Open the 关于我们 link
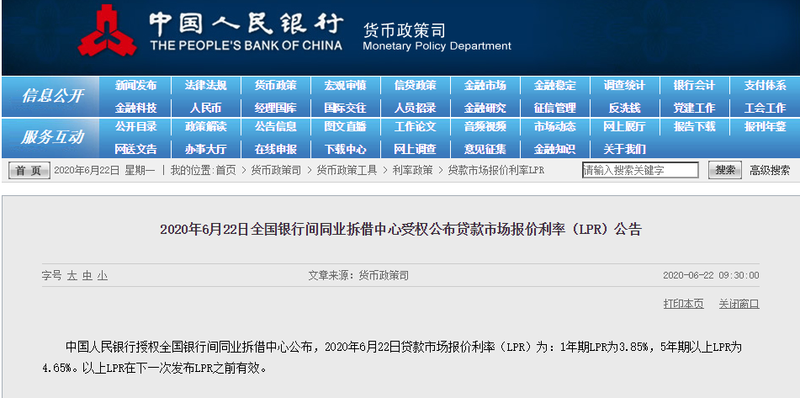Viewport: 800px width, 398px height. click(x=624, y=150)
